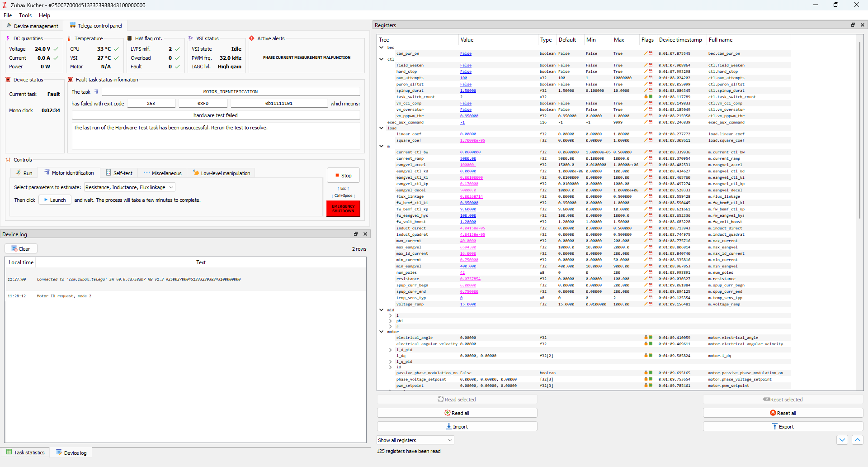Click the collapse-all up chevron button
Screen dimensions: 868x467
(857, 440)
